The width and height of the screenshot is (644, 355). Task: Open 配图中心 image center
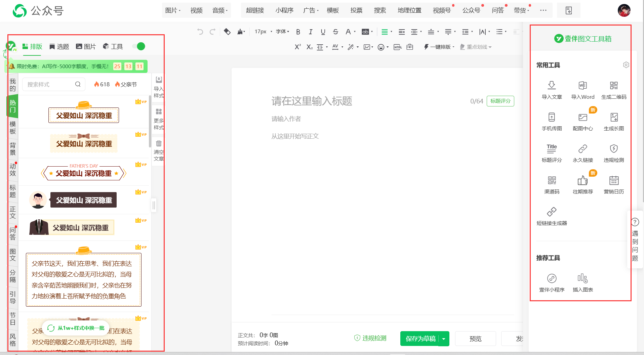582,122
